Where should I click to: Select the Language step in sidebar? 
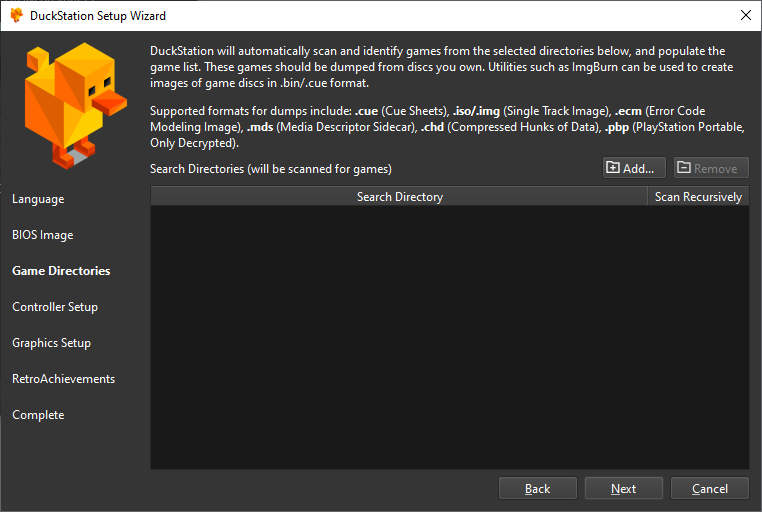coord(38,199)
